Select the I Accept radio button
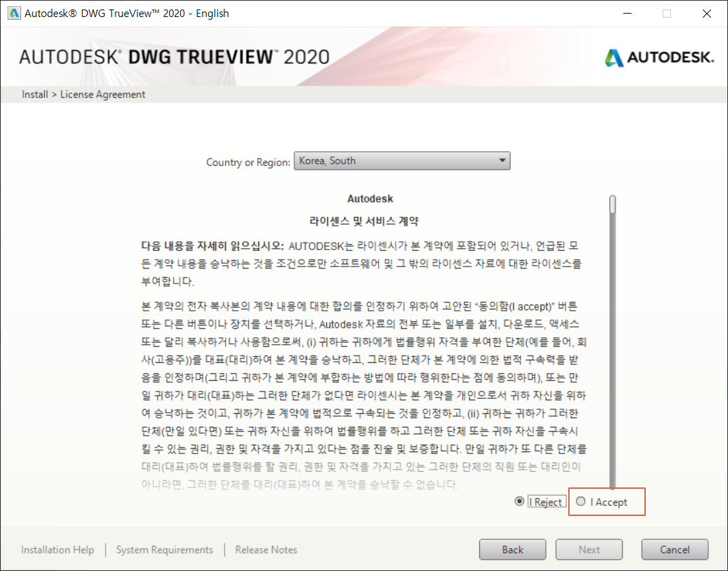Screen dimensions: 728x571 click(580, 502)
